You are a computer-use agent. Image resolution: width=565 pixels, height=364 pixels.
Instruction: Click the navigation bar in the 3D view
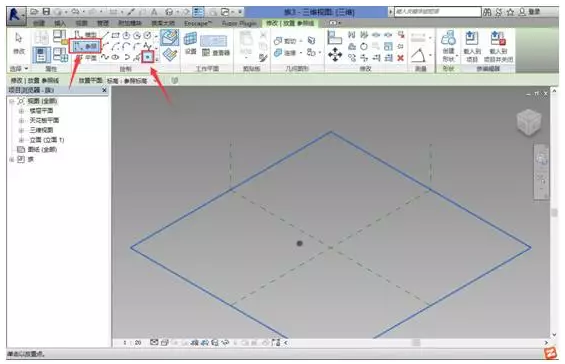541,171
